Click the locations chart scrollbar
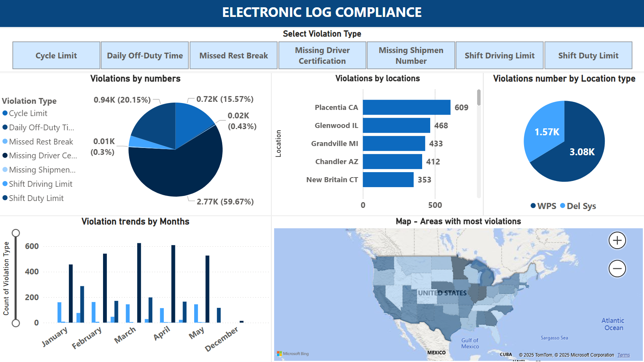 [479, 98]
